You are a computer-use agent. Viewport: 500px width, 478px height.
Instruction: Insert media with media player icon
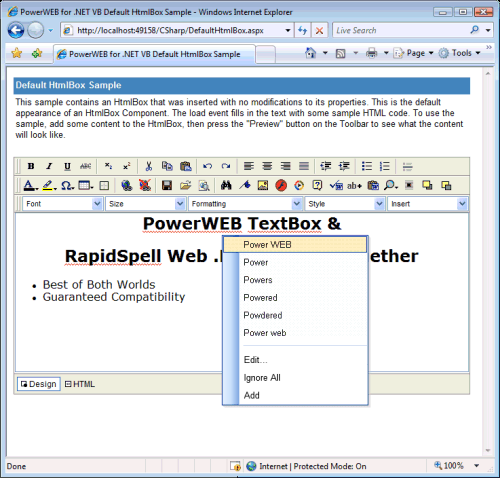(x=299, y=185)
